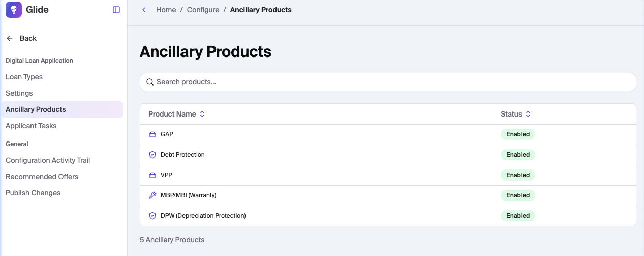644x256 pixels.
Task: Click the Home breadcrumb link
Action: point(166,10)
